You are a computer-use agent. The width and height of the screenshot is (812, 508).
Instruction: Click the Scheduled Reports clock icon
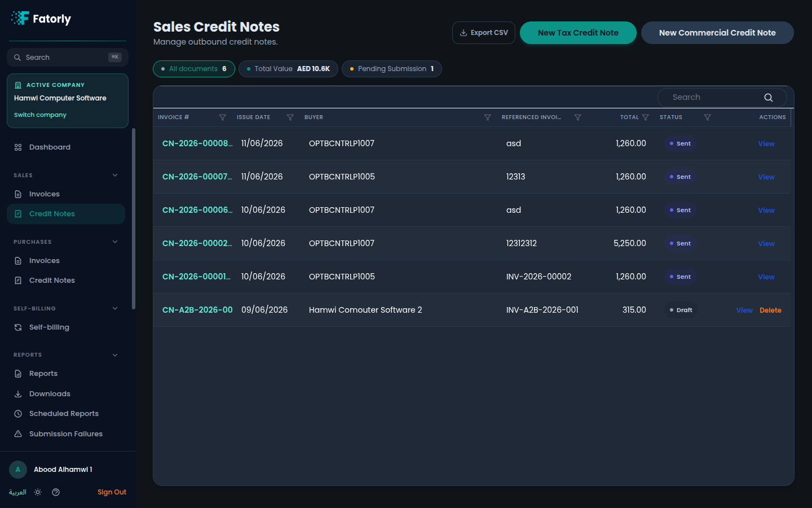pyautogui.click(x=18, y=414)
